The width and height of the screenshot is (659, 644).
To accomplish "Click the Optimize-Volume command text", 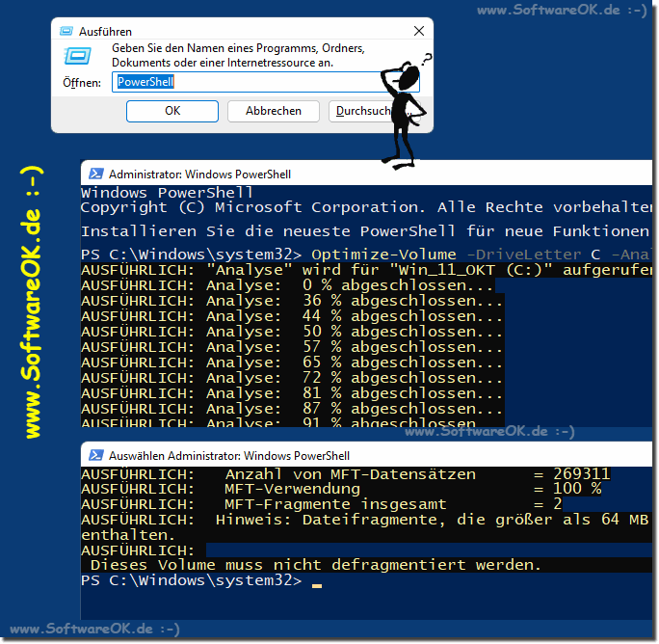I will [383, 255].
